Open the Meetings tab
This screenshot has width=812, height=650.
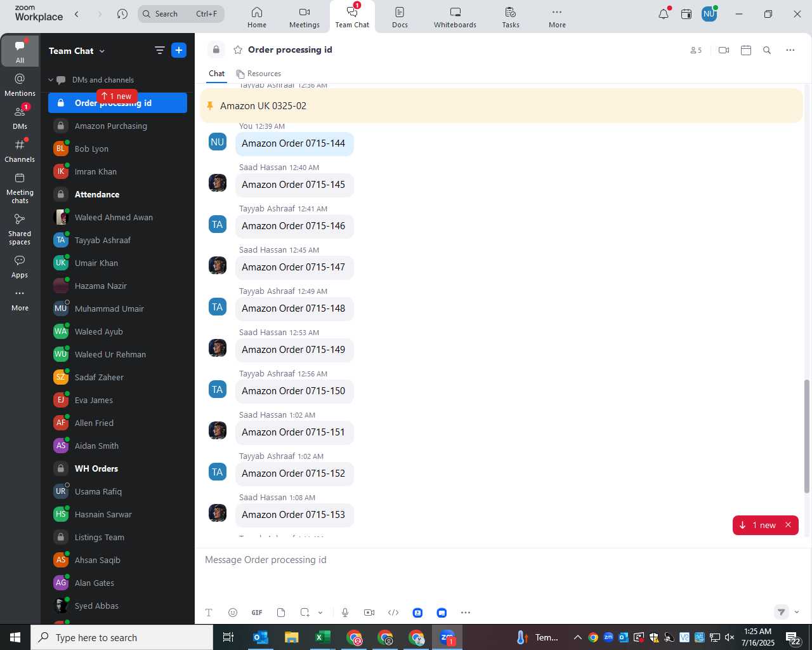(x=304, y=17)
